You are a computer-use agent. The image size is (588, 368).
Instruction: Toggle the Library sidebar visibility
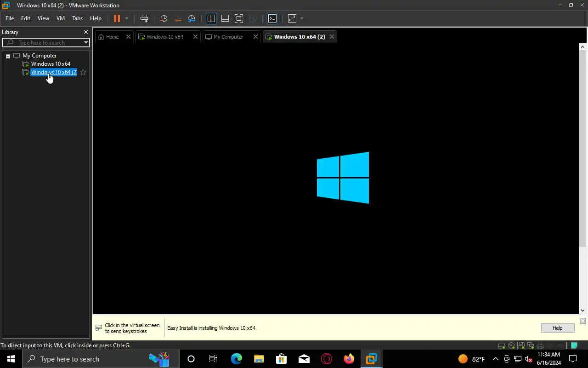(211, 18)
